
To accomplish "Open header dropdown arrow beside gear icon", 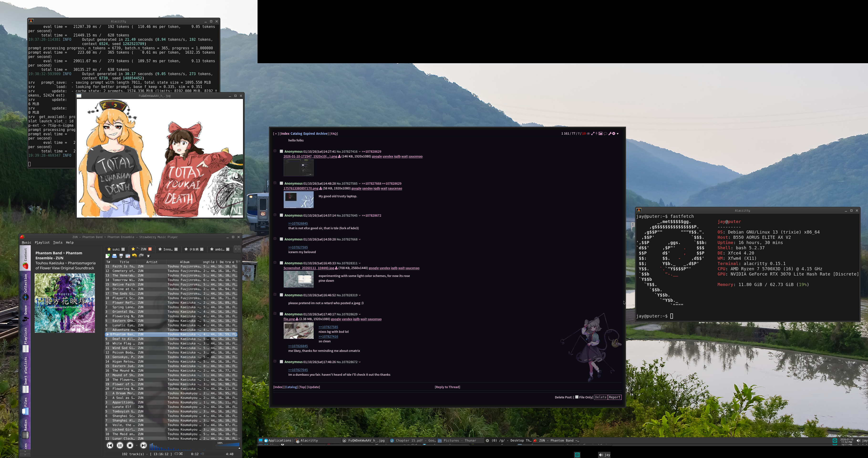I will click(x=618, y=134).
